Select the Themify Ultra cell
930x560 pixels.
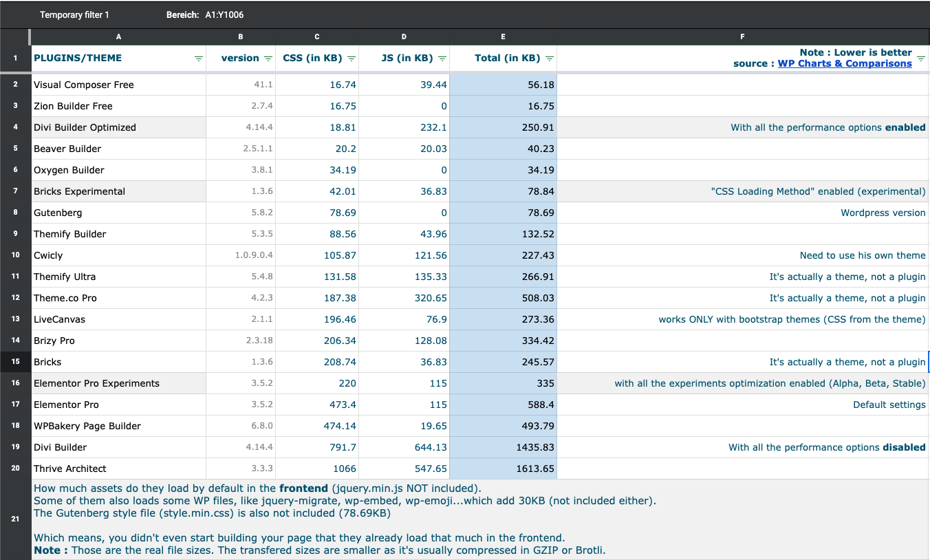[x=118, y=277]
